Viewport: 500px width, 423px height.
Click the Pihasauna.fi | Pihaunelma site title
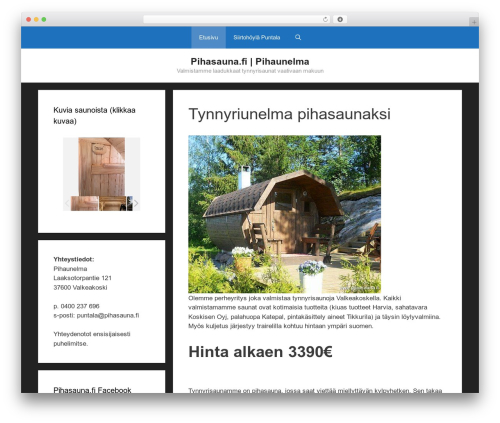250,62
